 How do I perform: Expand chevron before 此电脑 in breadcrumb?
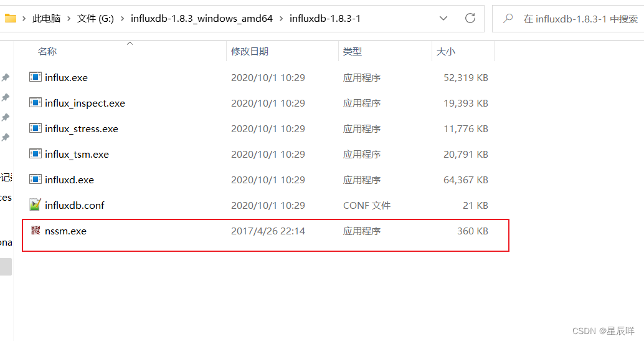pos(24,19)
